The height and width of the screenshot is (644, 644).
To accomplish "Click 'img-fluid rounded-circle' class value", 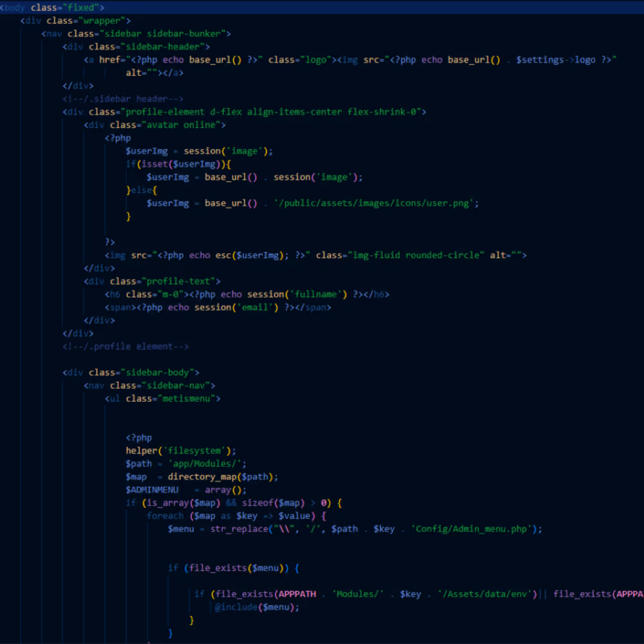I will point(415,255).
